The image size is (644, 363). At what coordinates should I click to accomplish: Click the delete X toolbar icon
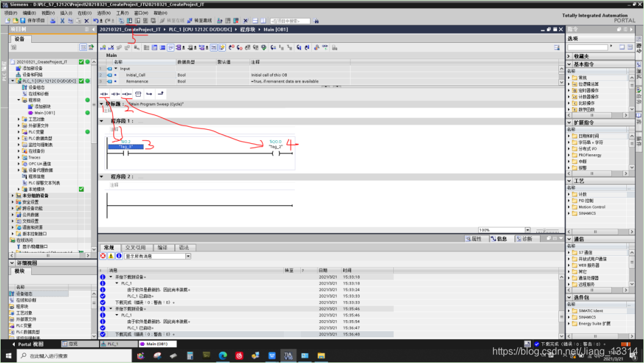[86, 21]
